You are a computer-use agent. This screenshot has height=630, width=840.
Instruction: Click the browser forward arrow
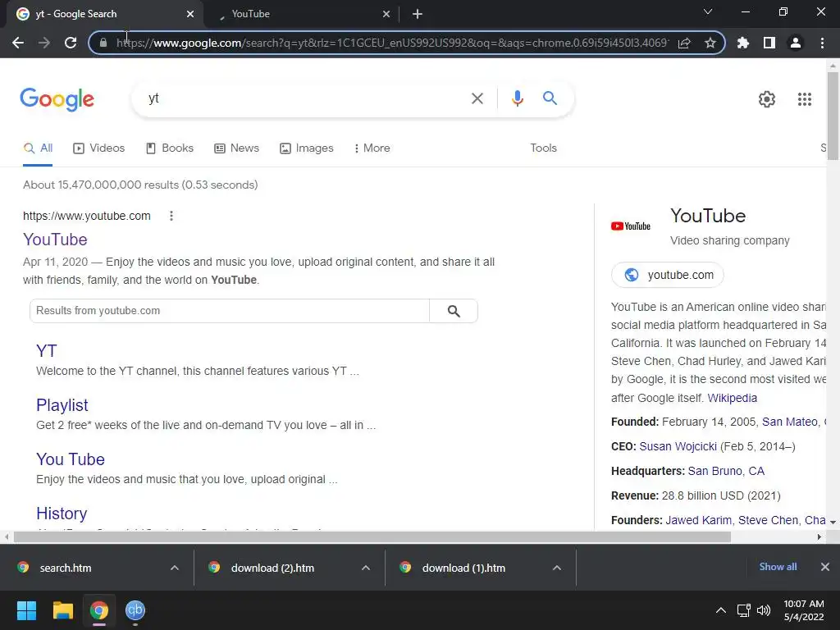click(x=44, y=43)
